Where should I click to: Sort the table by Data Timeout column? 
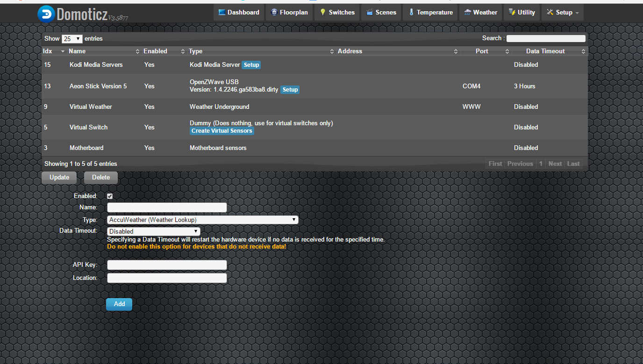click(x=549, y=51)
